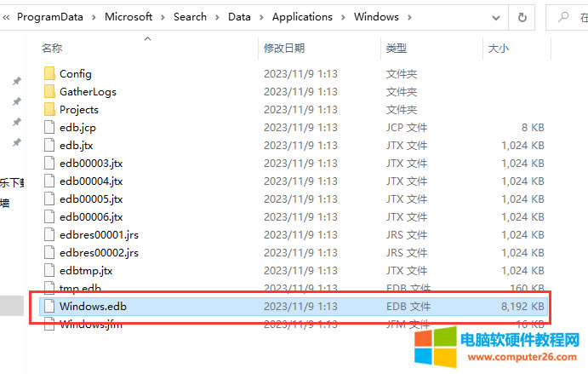
Task: Select the edbres00001.jrs file icon
Action: click(x=49, y=235)
